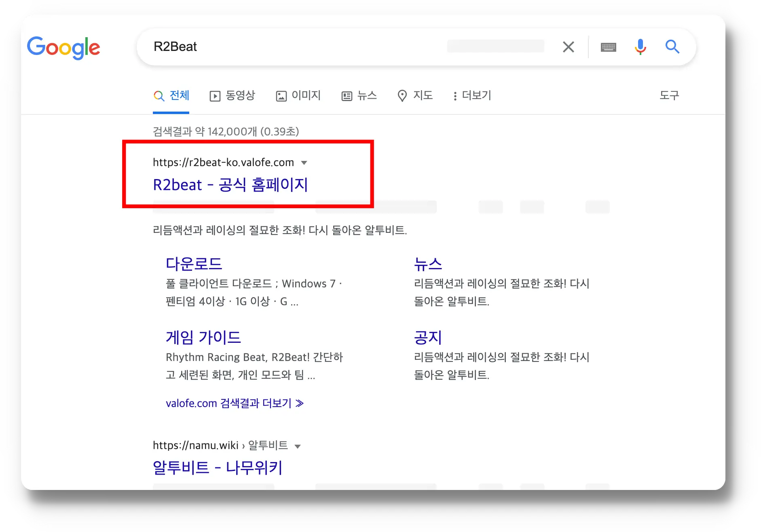The image size is (761, 532).
Task: Click the namu.wiki › 알투비트 breadcrumb
Action: [220, 445]
